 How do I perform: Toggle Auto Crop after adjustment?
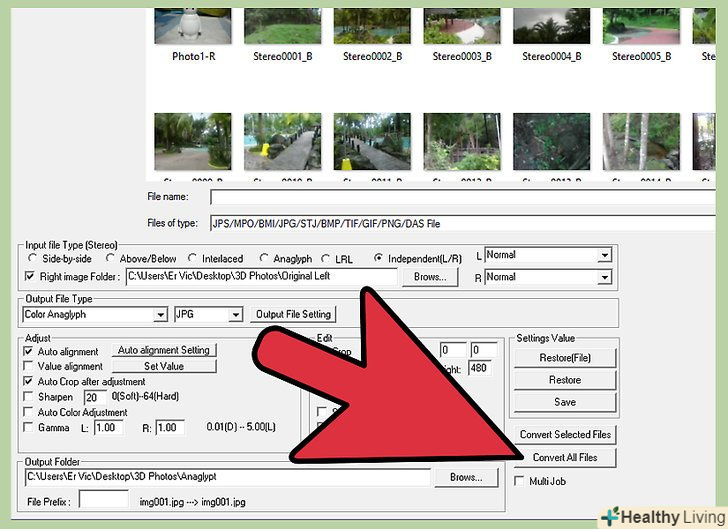(28, 381)
